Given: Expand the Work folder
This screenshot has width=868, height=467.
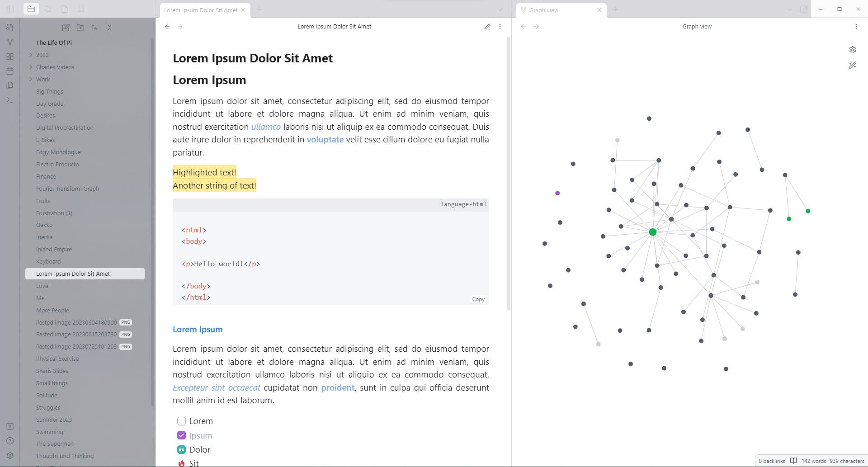Looking at the screenshot, I should pyautogui.click(x=31, y=79).
